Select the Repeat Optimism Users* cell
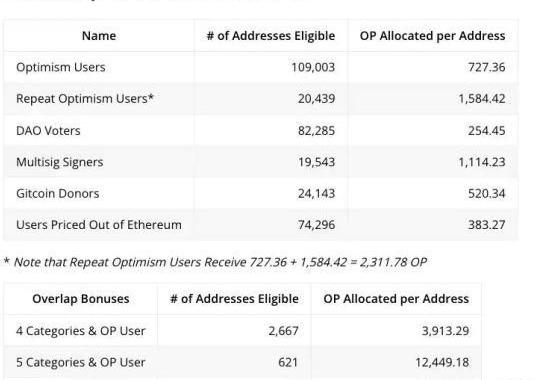 coord(85,99)
